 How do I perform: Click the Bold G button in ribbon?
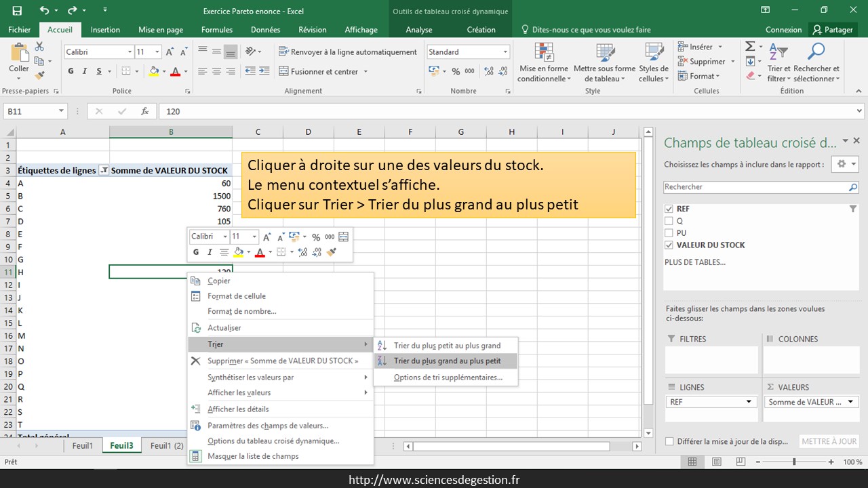pos(71,71)
